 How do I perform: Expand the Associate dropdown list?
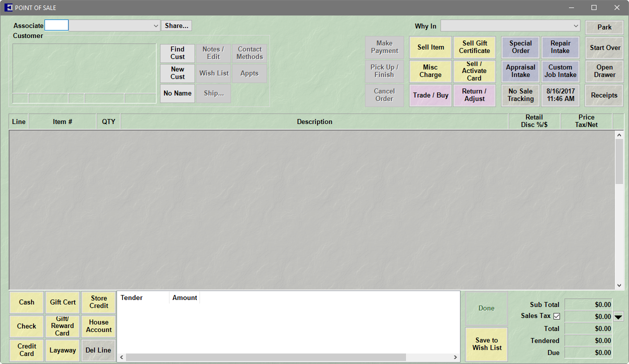155,25
